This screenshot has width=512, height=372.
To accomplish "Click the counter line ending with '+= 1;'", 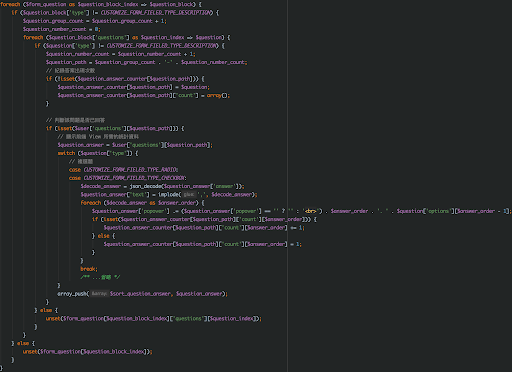I will (204, 228).
